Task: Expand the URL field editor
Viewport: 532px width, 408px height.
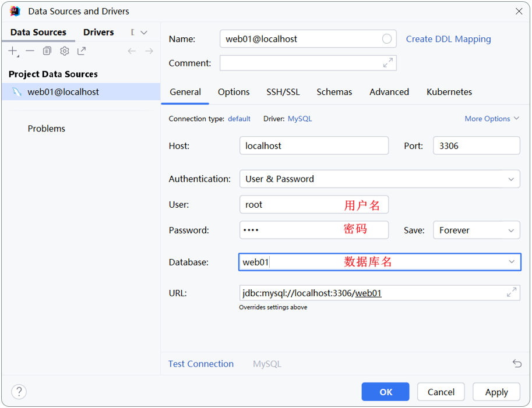Action: pyautogui.click(x=511, y=292)
